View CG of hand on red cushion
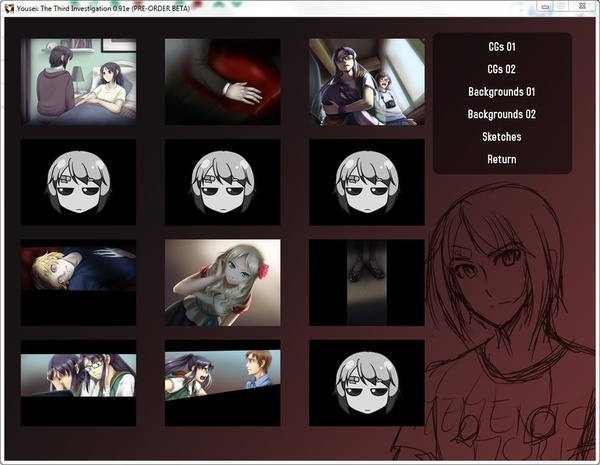 (223, 82)
